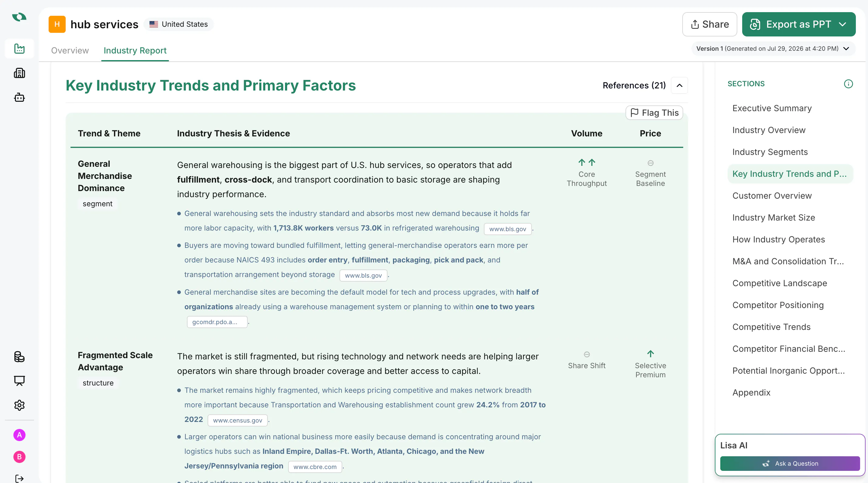The height and width of the screenshot is (483, 868).
Task: Click the 'structure' tag
Action: pos(98,383)
